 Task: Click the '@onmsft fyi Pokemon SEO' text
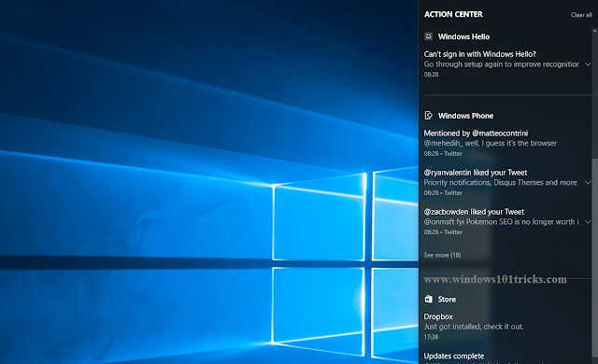pyautogui.click(x=501, y=221)
